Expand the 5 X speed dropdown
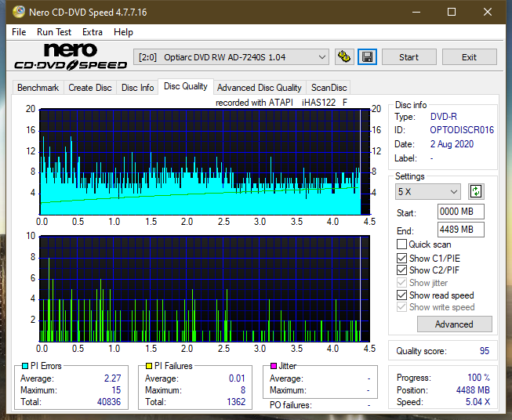This screenshot has height=420, width=512. pos(428,191)
